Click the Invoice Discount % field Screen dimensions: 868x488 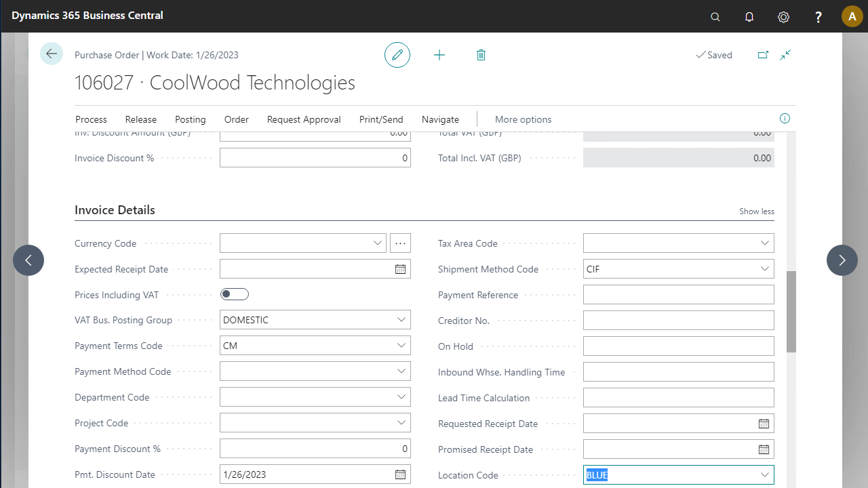[x=315, y=158]
